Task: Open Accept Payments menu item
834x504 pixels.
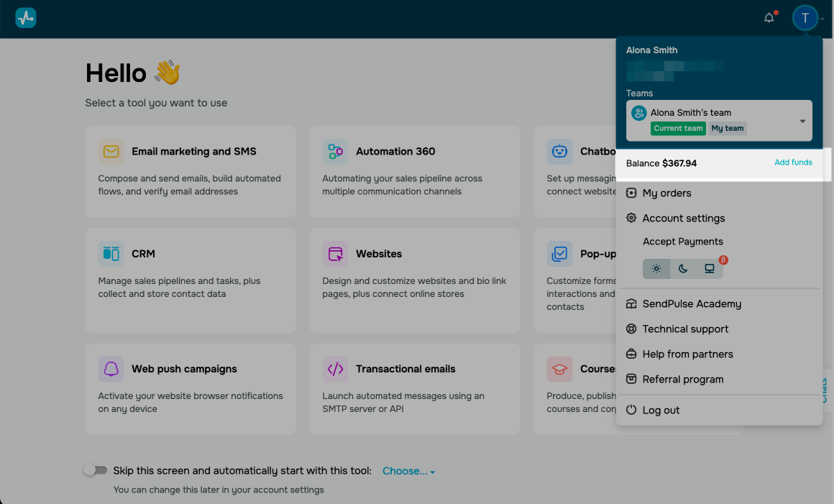Action: [683, 242]
